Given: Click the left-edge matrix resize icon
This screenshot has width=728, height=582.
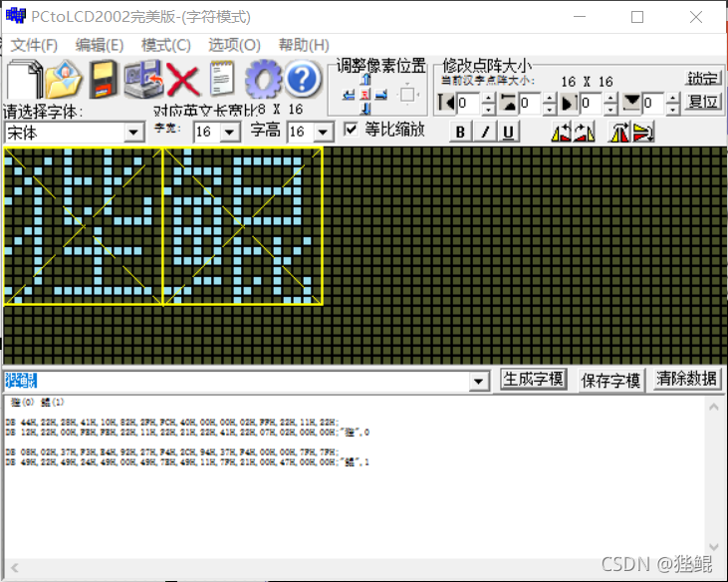Looking at the screenshot, I should [x=446, y=103].
